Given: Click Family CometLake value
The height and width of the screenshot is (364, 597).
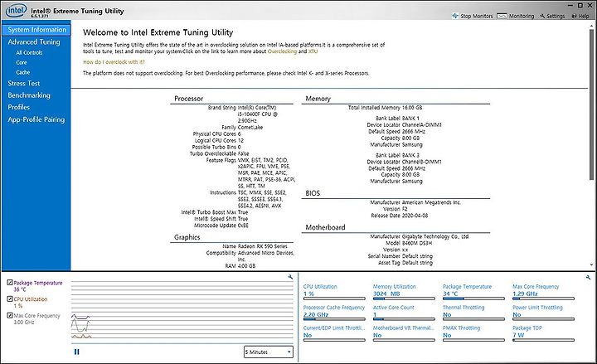Looking at the screenshot, I should click(250, 127).
